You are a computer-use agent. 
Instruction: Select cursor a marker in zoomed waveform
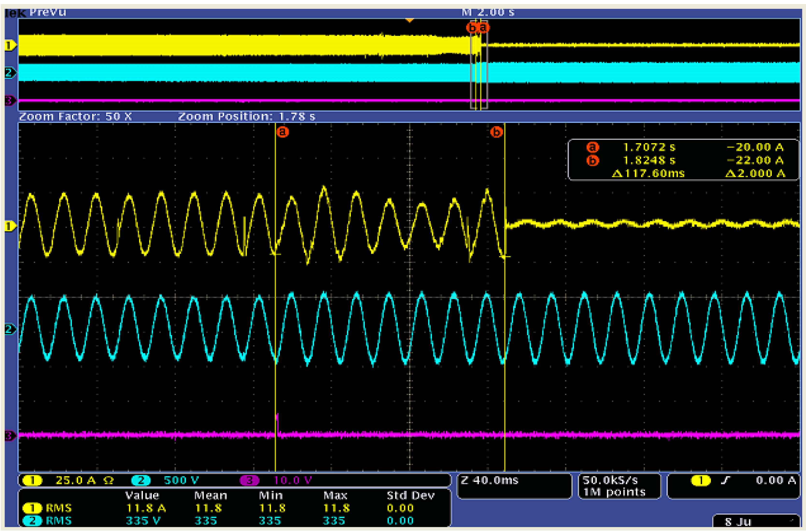click(282, 132)
